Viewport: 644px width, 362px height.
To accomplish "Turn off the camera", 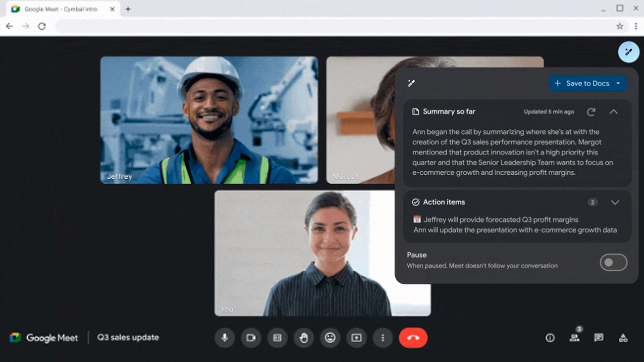I will pyautogui.click(x=251, y=338).
